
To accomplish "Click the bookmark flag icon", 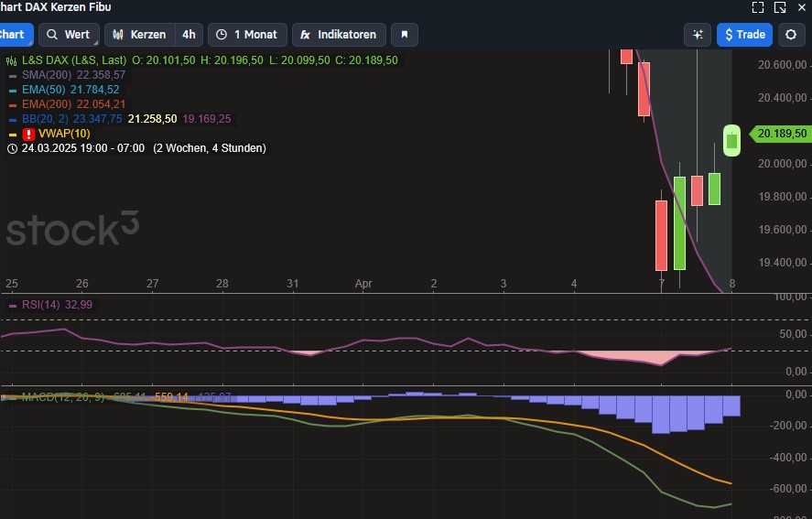I will (405, 35).
